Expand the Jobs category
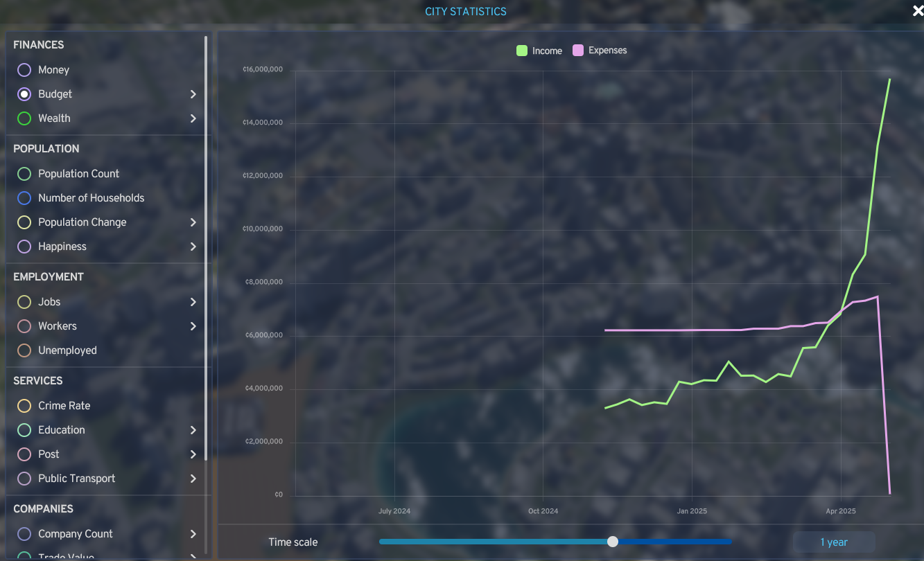924x561 pixels. [x=193, y=301]
